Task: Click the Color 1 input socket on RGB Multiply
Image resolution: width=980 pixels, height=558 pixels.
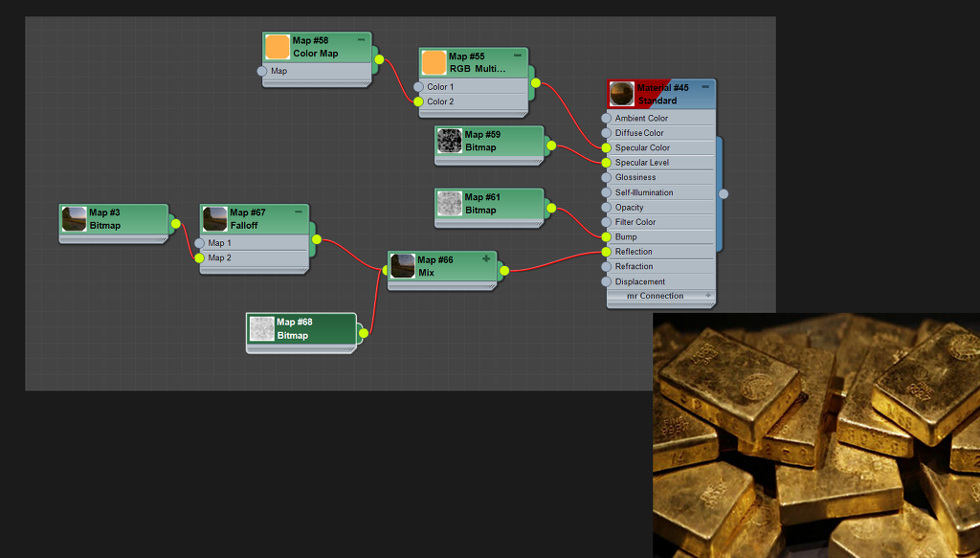Action: click(x=418, y=87)
